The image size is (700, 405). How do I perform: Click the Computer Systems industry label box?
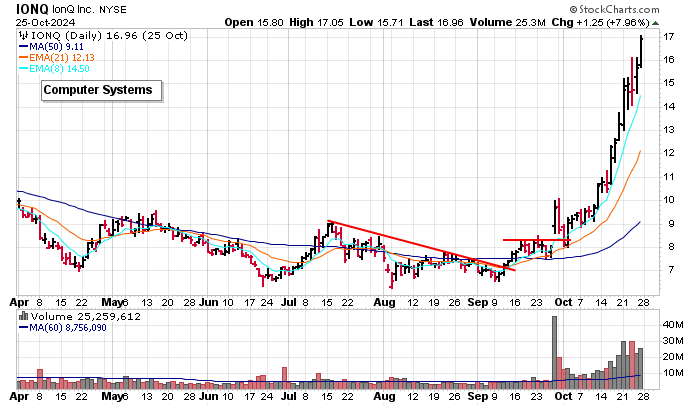coord(101,90)
